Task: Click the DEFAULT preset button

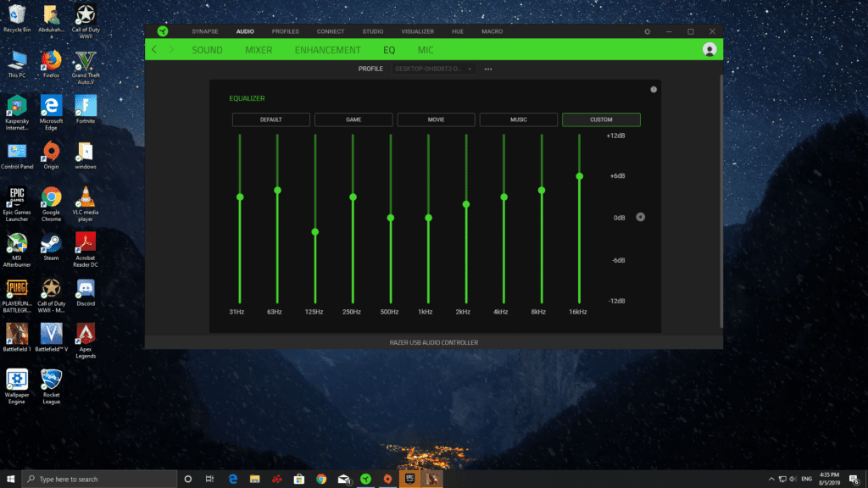Action: [270, 119]
